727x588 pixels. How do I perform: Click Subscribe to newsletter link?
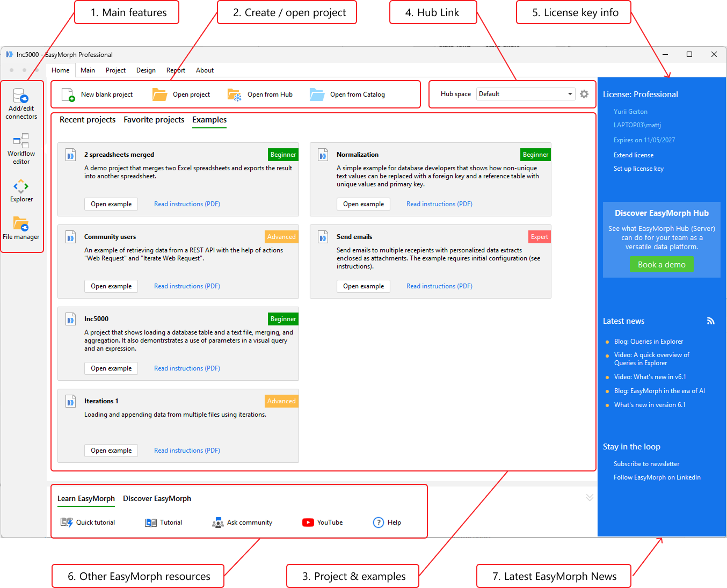(x=646, y=464)
